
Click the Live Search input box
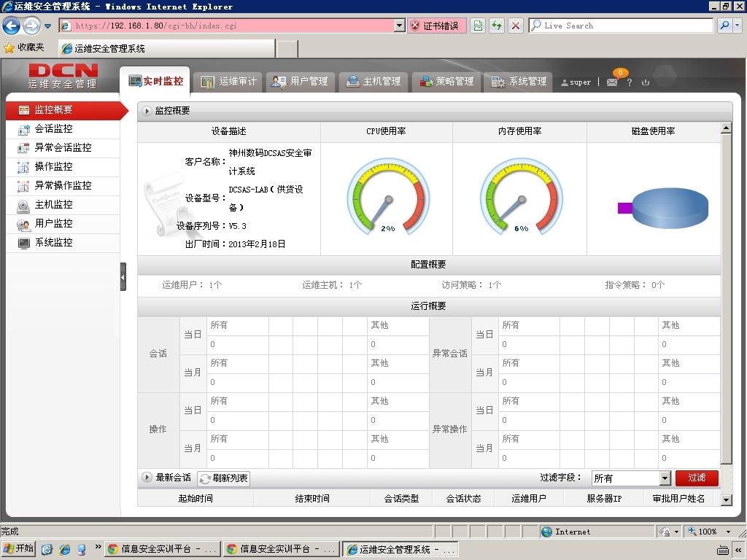point(621,26)
